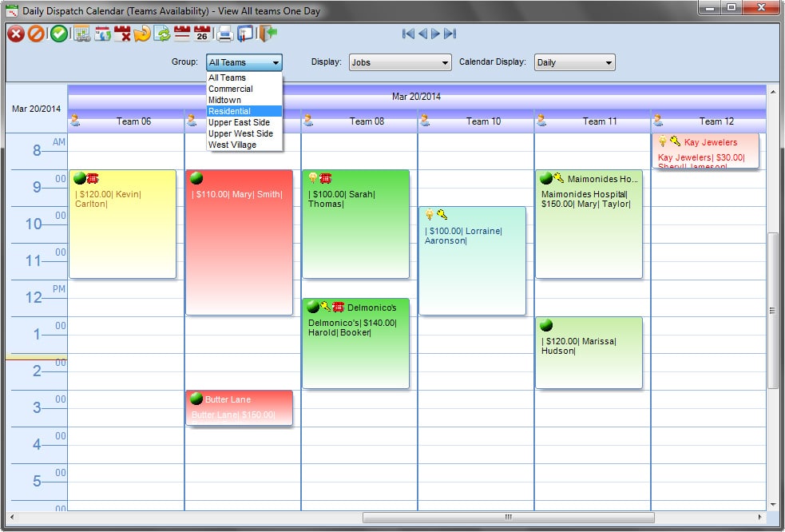Click the blue window settings toolbar icon
Viewport: 785px width, 532px height.
pyautogui.click(x=245, y=34)
